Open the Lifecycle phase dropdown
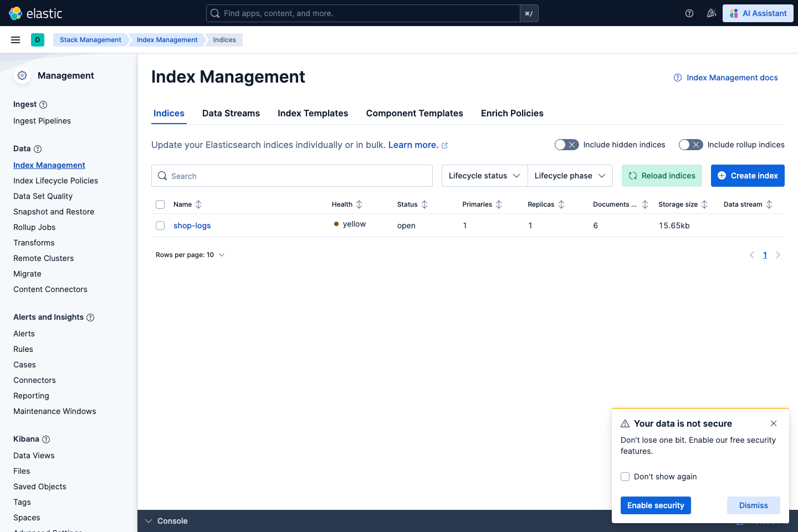The height and width of the screenshot is (532, 798). point(570,176)
